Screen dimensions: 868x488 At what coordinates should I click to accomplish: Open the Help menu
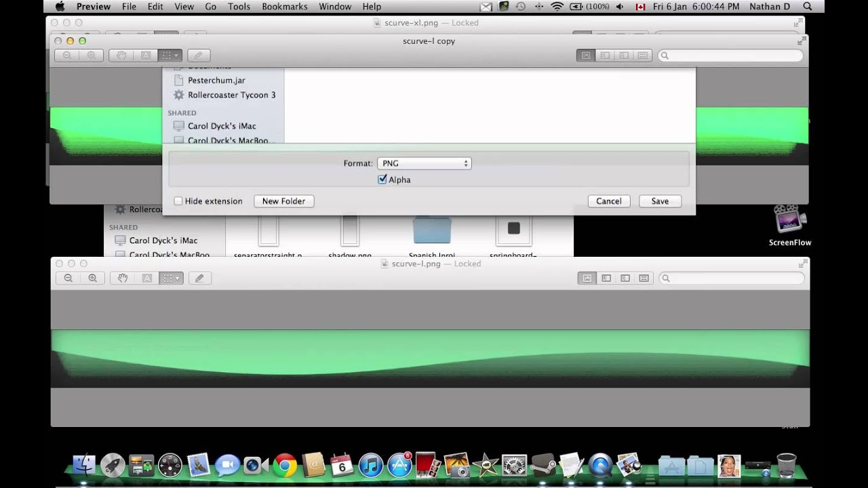(372, 7)
